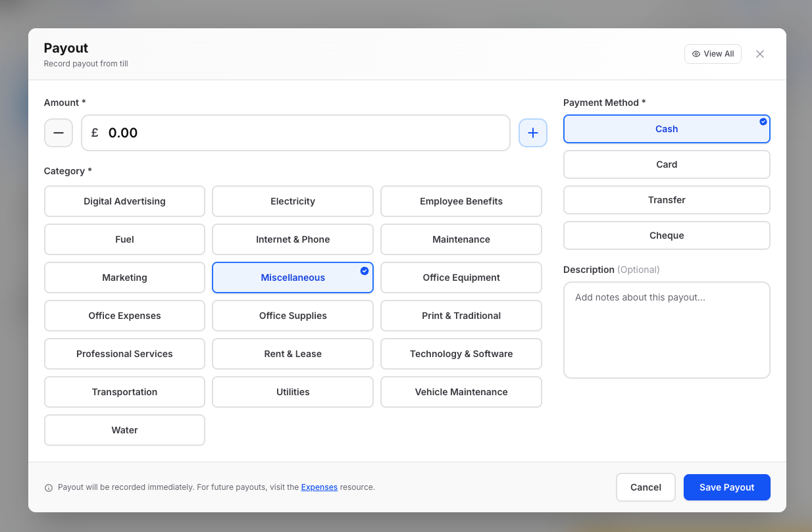Click the info icon in the footer
812x532 pixels.
pos(49,487)
